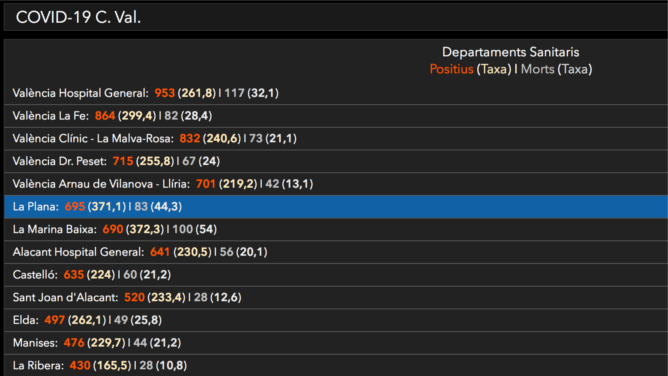Click the 690 positives count in Marina Baixa

pyautogui.click(x=113, y=229)
